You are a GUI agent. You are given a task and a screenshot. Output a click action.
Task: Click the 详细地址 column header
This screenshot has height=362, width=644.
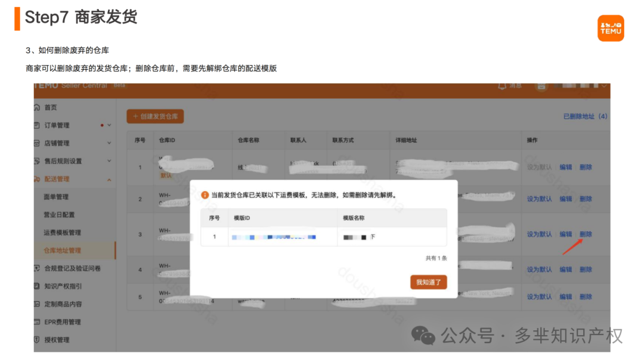pos(406,140)
